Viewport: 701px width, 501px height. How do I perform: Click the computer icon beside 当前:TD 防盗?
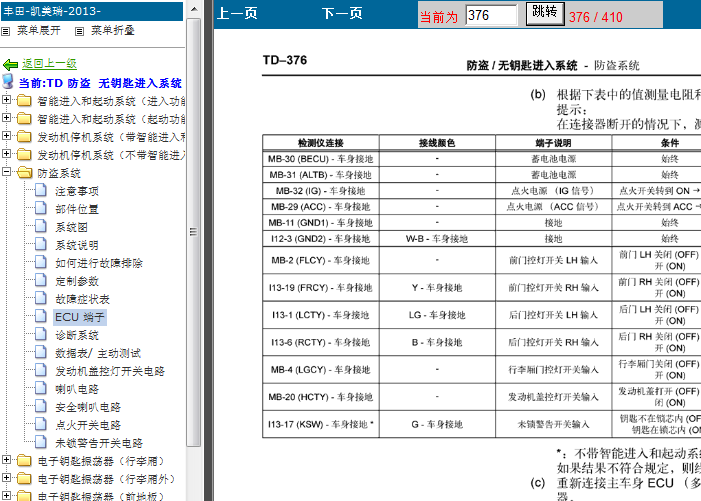click(8, 82)
